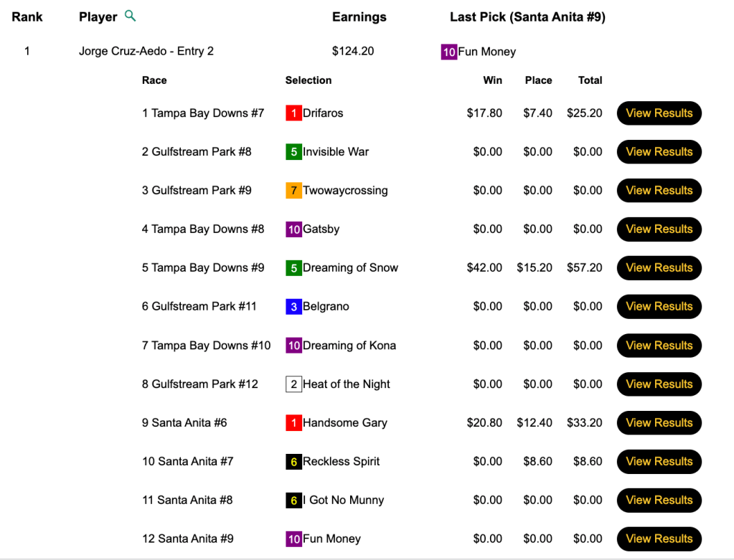Click the Earnings column header
This screenshot has height=560, width=734.
click(x=359, y=17)
